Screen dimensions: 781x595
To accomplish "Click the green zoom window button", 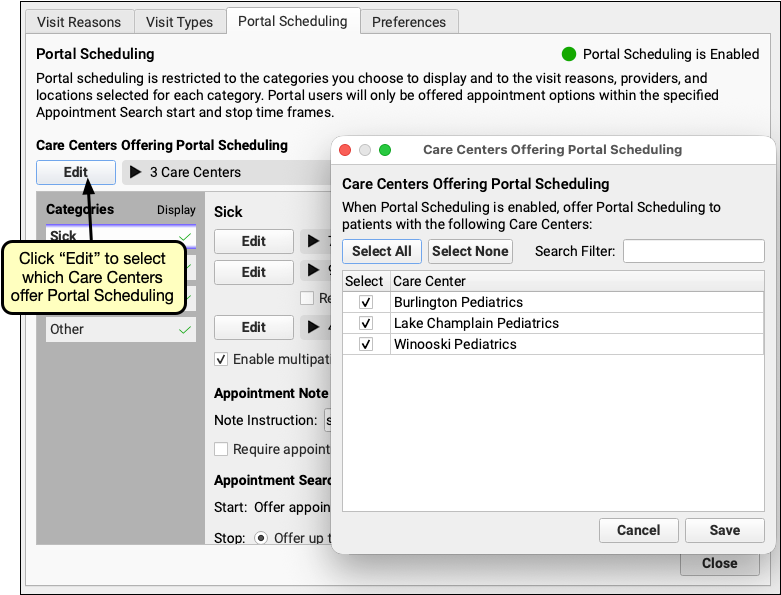I will pyautogui.click(x=385, y=150).
